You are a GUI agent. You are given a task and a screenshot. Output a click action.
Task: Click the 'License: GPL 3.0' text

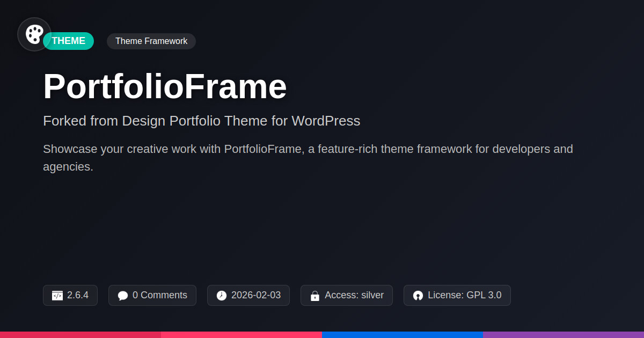coord(465,295)
